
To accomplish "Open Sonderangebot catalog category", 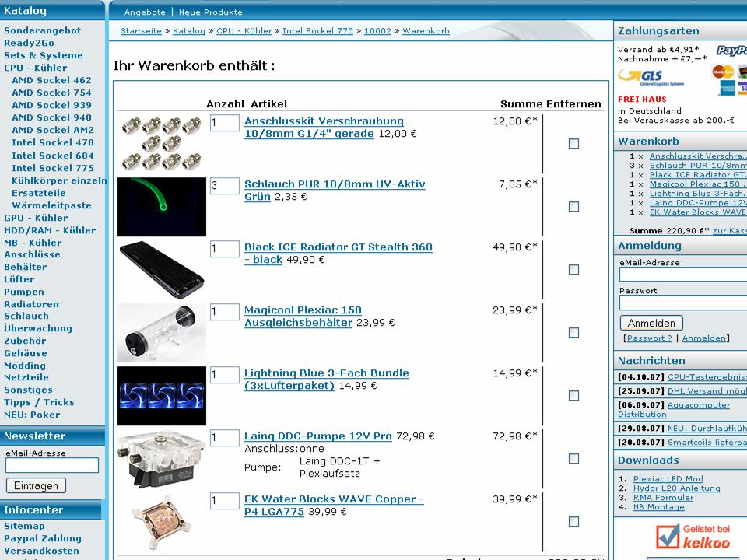I will coord(42,30).
